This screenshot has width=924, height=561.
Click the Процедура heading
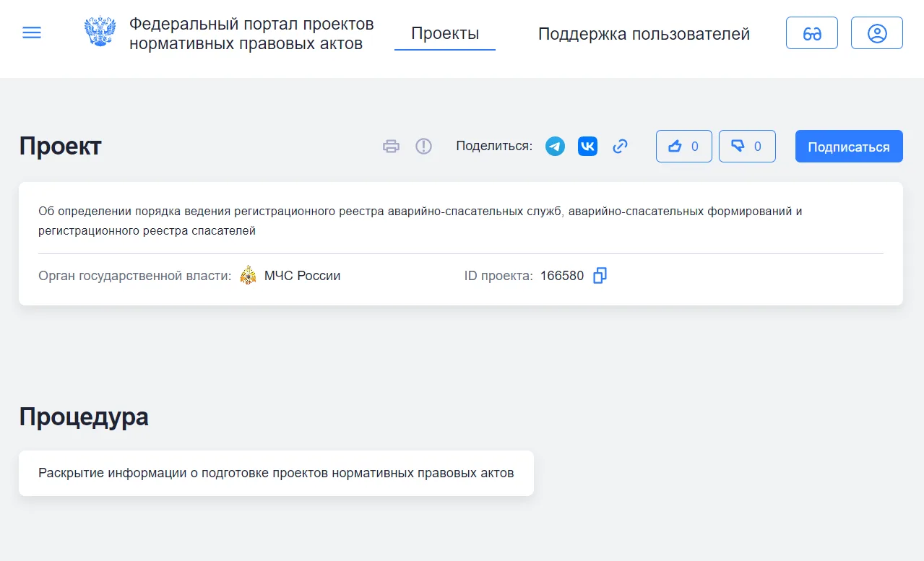click(x=84, y=417)
